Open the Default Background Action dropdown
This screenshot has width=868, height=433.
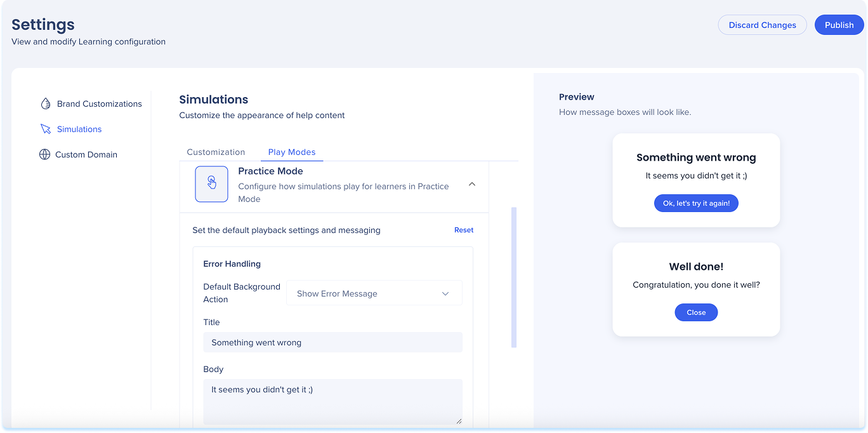click(374, 293)
